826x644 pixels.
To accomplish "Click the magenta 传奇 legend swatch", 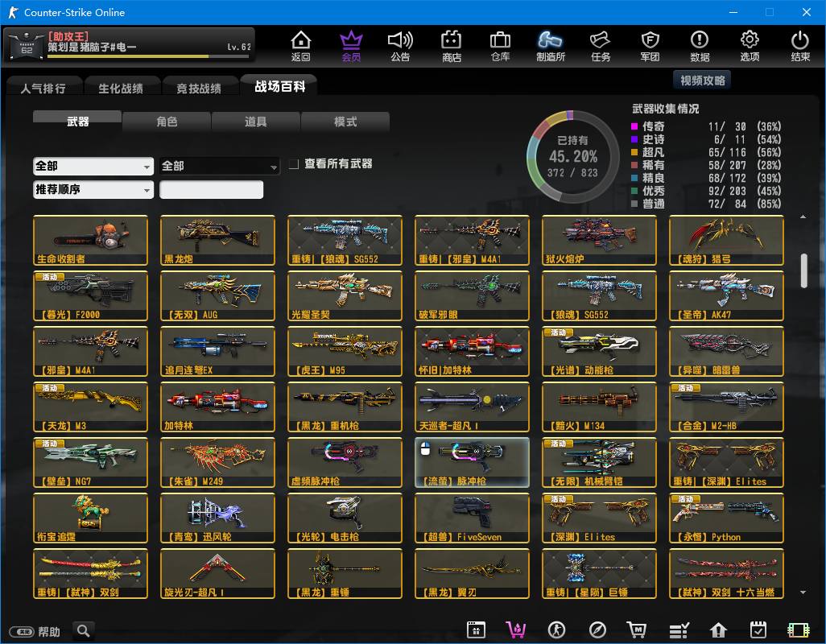I will [x=634, y=126].
